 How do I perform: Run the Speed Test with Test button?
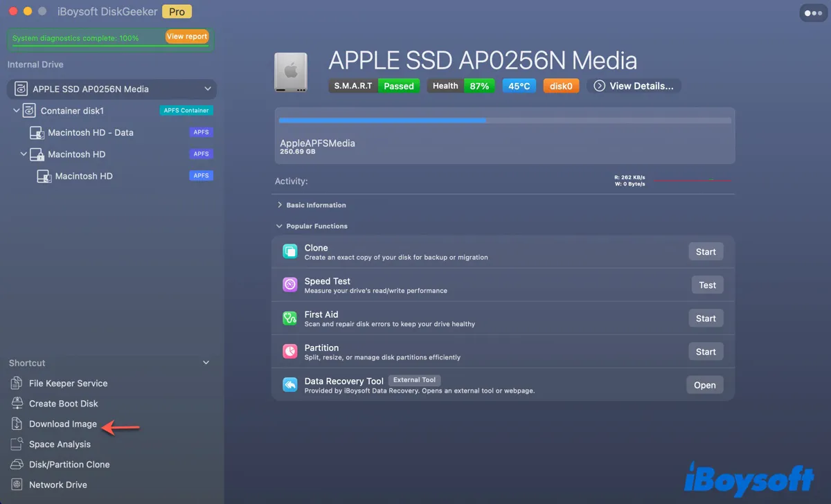click(707, 285)
